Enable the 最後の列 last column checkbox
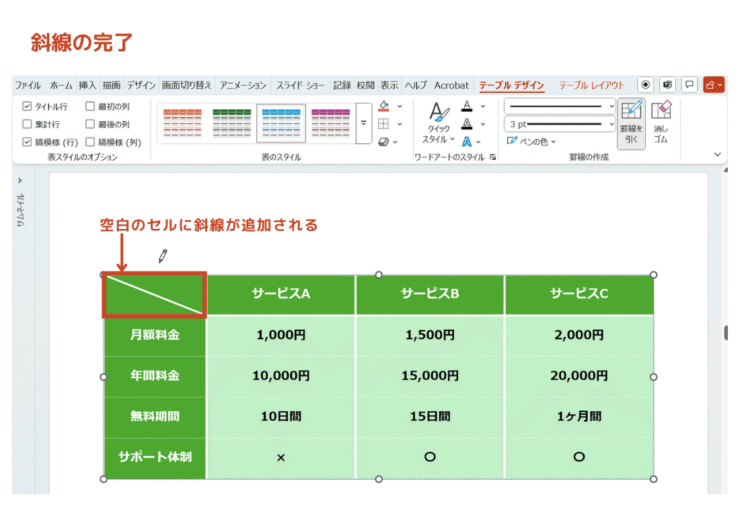This screenshot has height=505, width=740. (90, 124)
